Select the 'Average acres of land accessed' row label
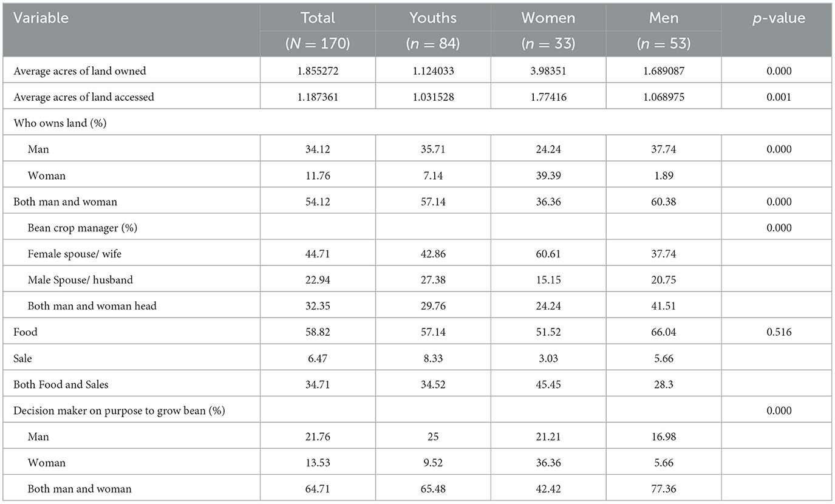835x504 pixels. click(x=84, y=97)
